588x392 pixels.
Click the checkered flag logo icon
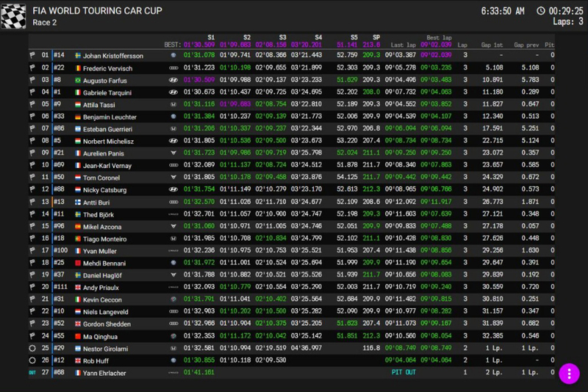click(x=13, y=16)
